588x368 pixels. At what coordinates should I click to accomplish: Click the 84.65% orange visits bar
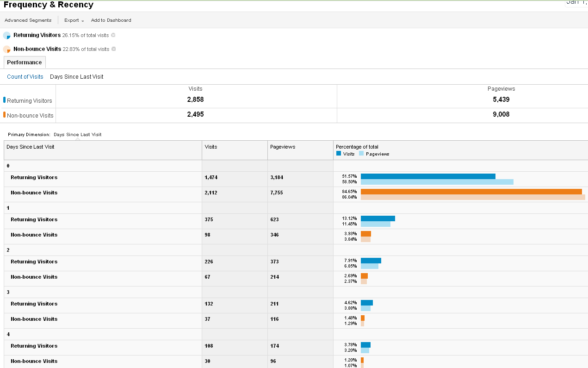point(471,192)
